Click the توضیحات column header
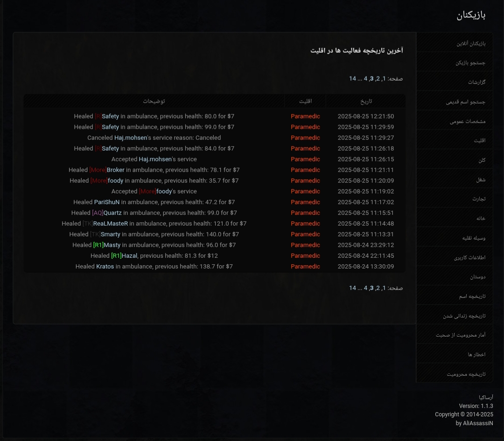 point(154,101)
